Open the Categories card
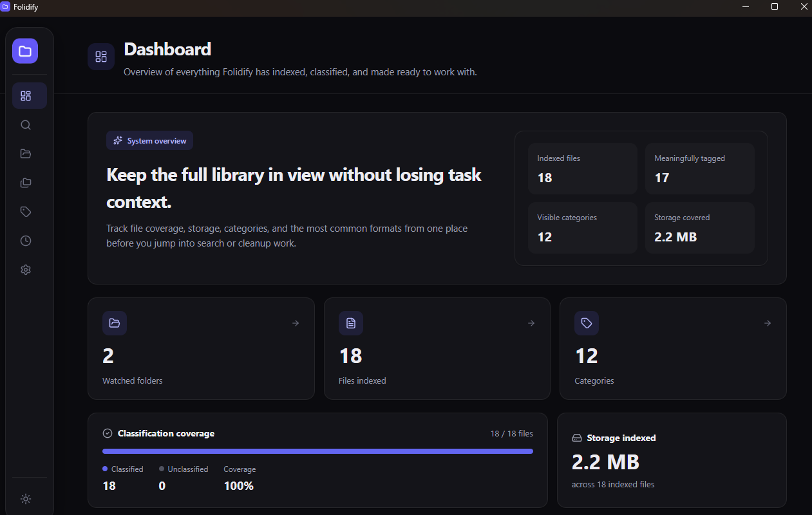Screen dimensions: 812x515 673,348
